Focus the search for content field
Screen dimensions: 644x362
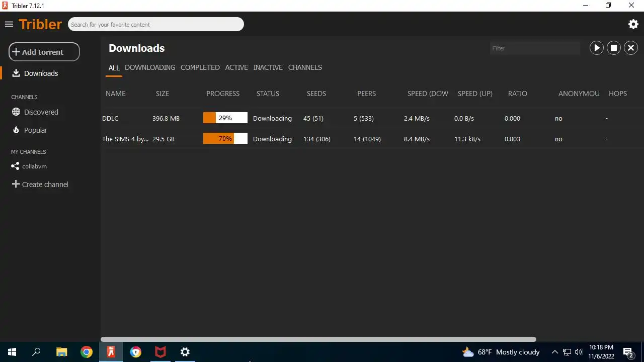(156, 24)
